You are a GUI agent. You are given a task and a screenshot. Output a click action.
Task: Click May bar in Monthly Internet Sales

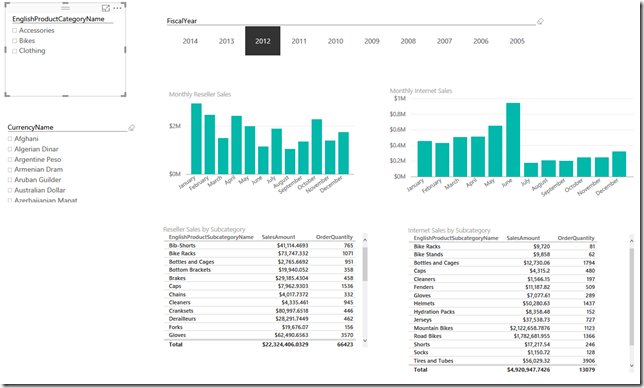tap(495, 151)
